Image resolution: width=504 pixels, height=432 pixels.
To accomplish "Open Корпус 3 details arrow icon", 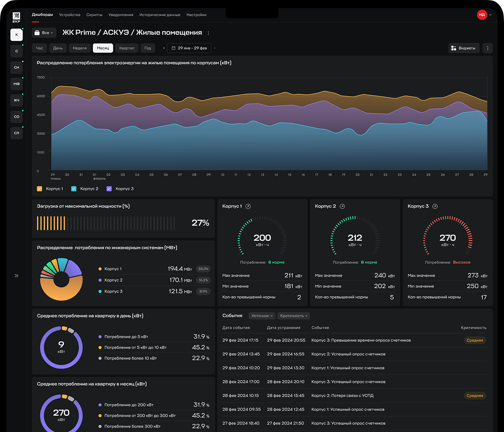I will (435, 206).
